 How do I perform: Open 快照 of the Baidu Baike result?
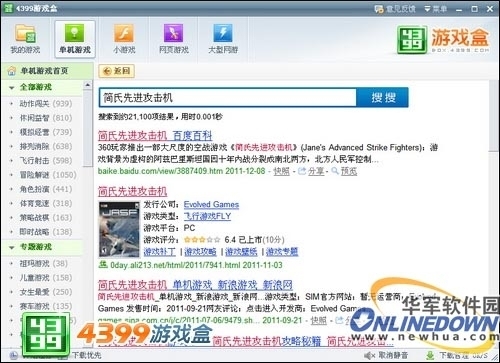coord(281,171)
